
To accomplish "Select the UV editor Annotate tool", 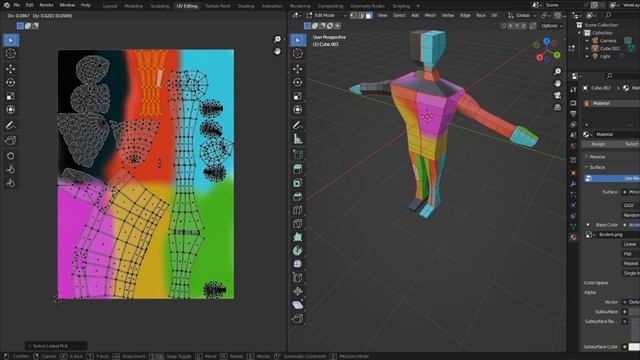I will [x=11, y=125].
